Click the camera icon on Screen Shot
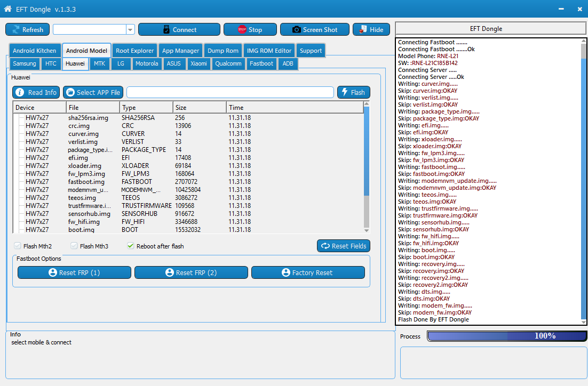 tap(296, 30)
